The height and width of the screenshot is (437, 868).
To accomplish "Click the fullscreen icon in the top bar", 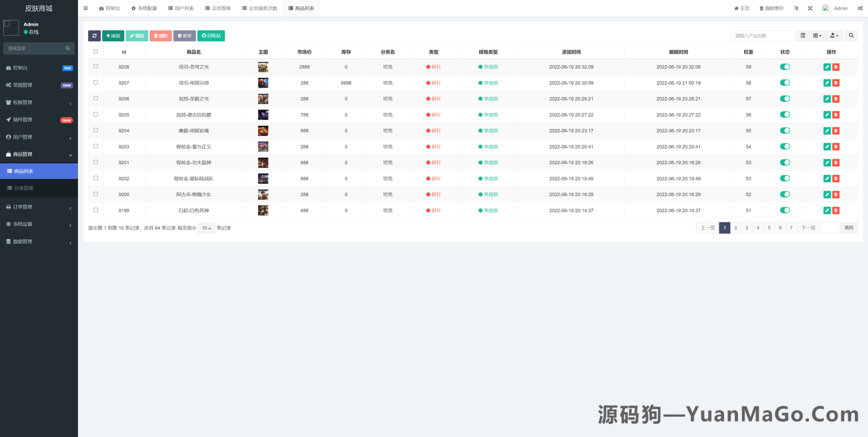I will [810, 8].
